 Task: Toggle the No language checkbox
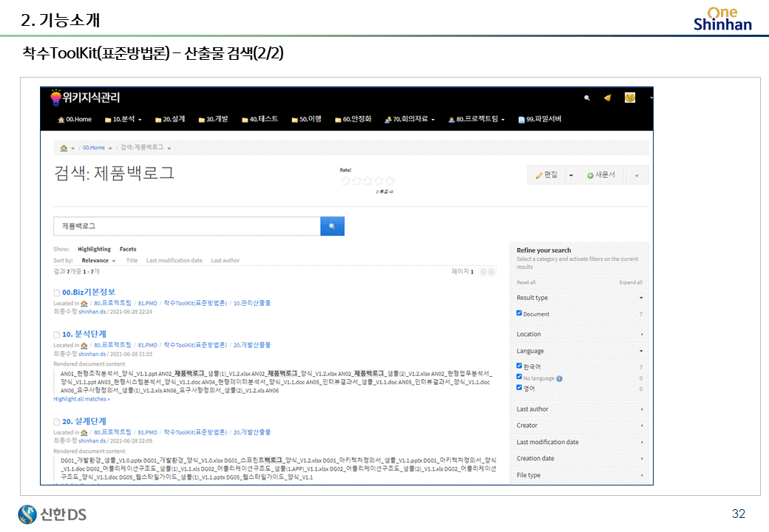519,376
